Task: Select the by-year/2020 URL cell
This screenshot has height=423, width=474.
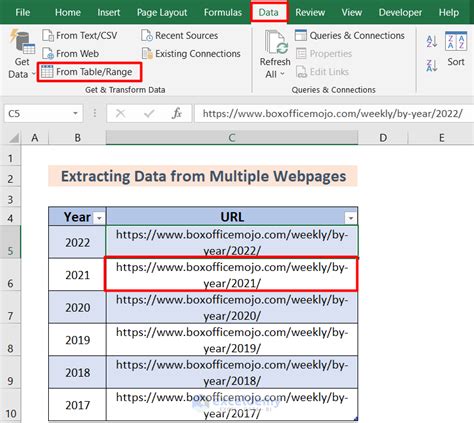Action: 232,307
